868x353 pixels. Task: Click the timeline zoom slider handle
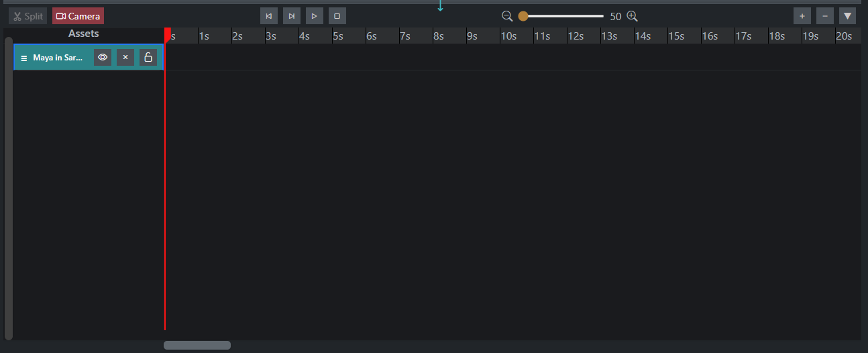(523, 16)
